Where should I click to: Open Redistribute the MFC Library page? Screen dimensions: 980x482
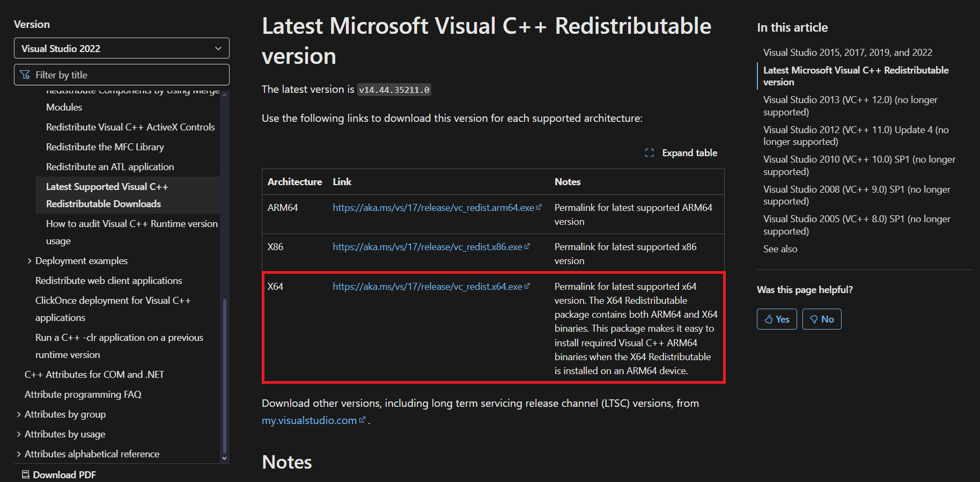tap(105, 147)
